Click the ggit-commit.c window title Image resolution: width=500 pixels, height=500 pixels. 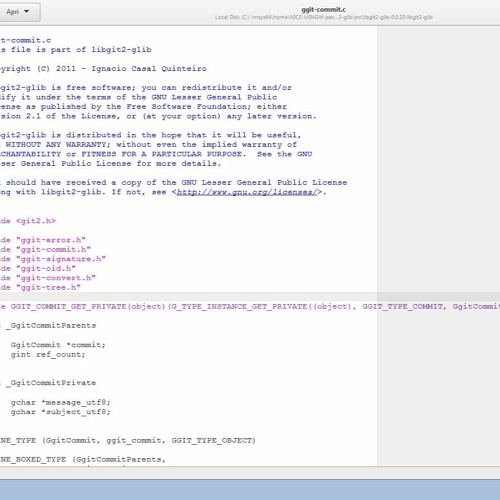click(323, 10)
